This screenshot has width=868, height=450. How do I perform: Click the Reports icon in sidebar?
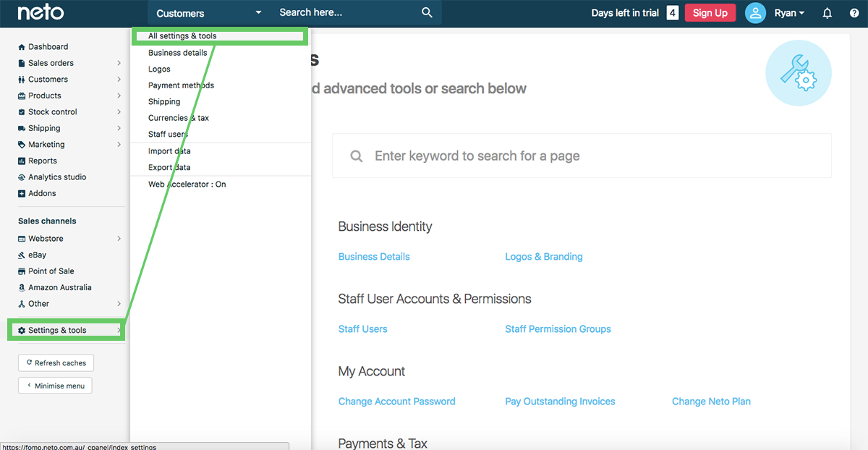[22, 161]
